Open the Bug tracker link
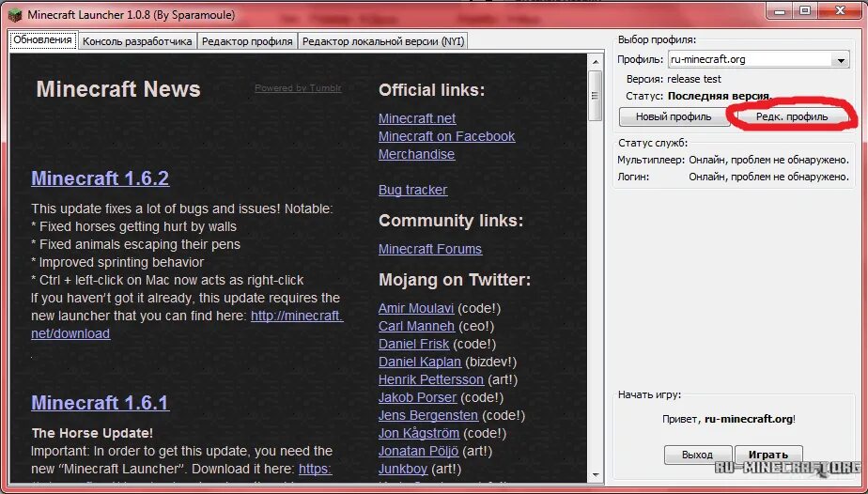868x494 pixels. (413, 190)
